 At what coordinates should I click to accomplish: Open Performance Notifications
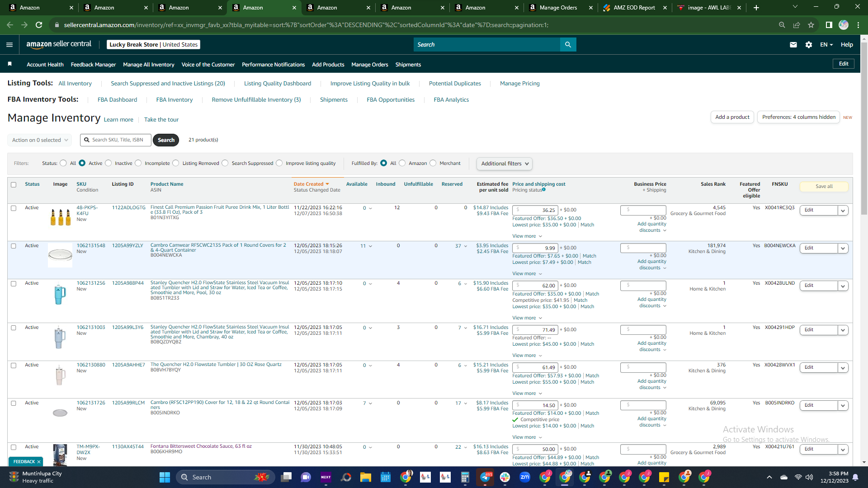273,65
